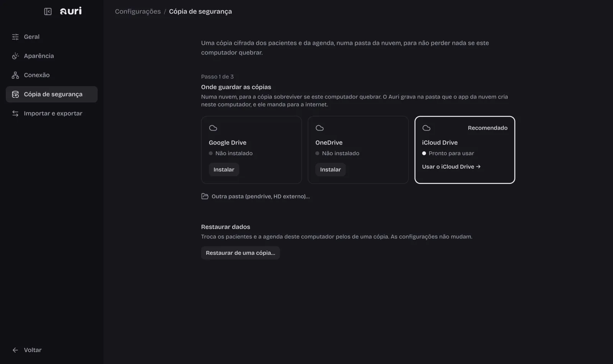613x364 pixels.
Task: Select the OneDrive card title
Action: 329,143
